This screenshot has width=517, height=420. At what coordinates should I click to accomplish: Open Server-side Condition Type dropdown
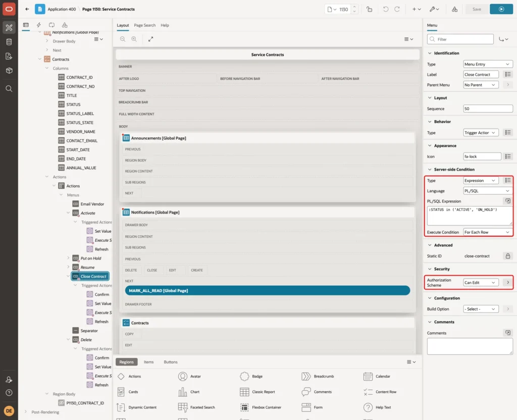[x=481, y=181]
